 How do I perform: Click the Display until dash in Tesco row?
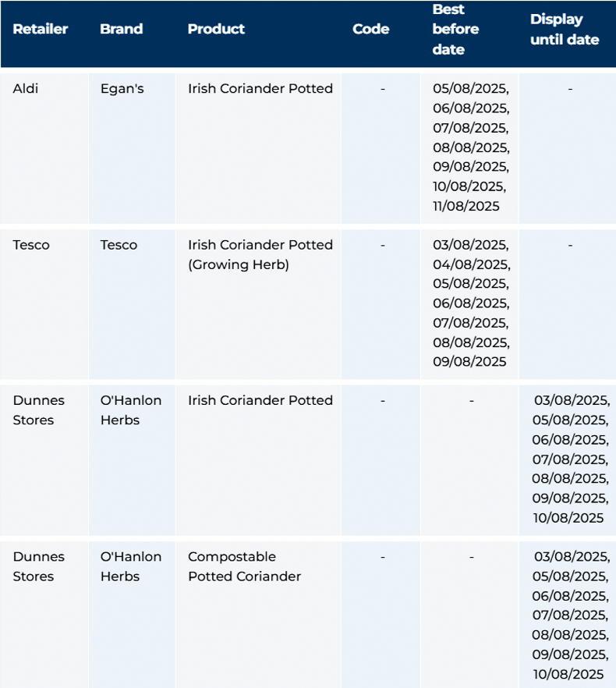pos(570,245)
